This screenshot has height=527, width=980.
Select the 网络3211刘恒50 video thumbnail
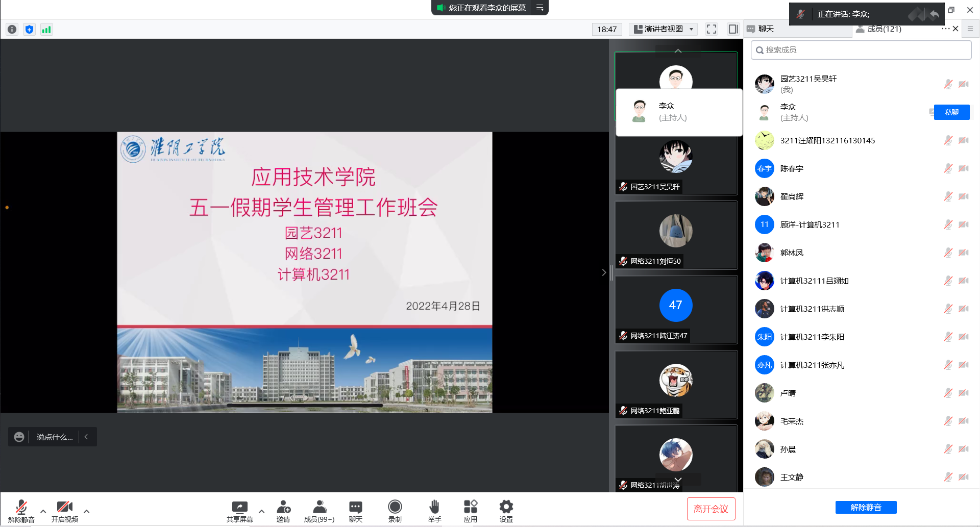point(676,235)
